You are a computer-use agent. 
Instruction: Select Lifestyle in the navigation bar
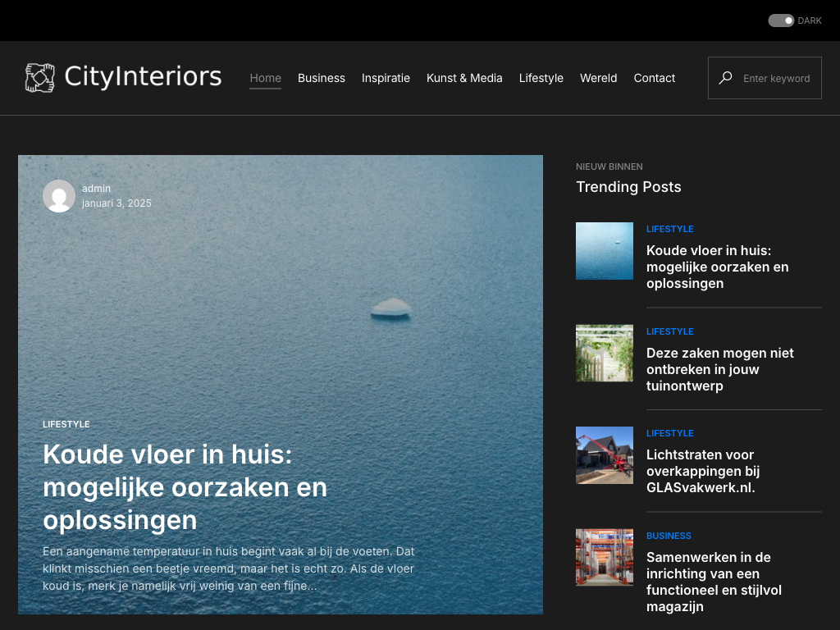tap(541, 78)
